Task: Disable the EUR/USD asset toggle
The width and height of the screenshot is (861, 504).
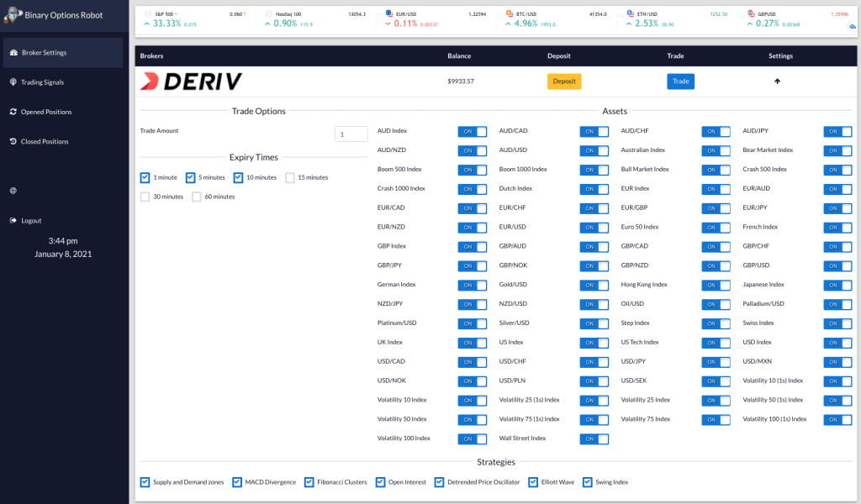Action: [x=594, y=228]
